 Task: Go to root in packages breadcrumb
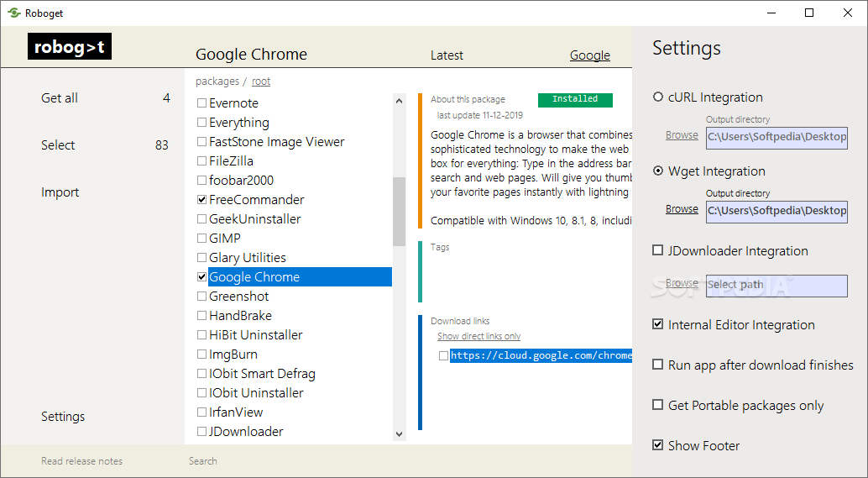[x=261, y=81]
